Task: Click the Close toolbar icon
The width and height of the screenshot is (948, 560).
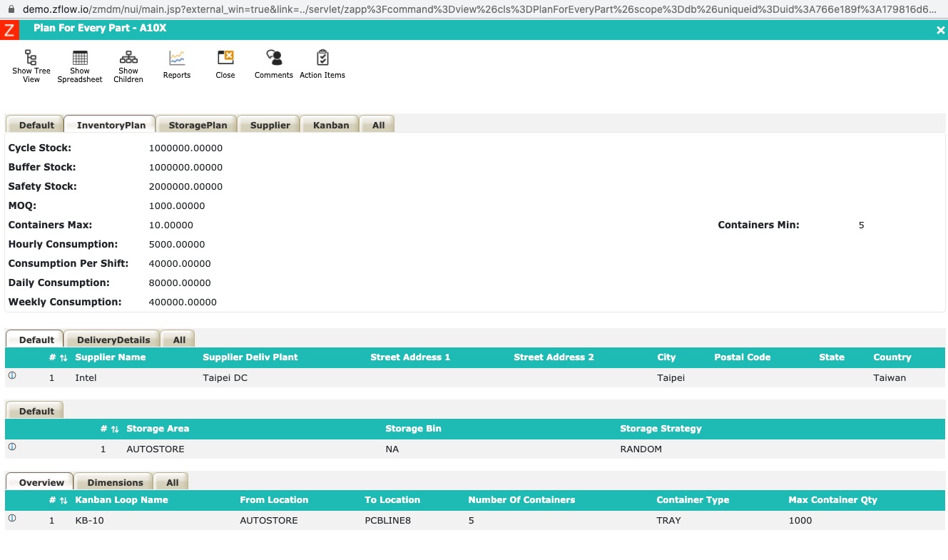Action: click(225, 58)
